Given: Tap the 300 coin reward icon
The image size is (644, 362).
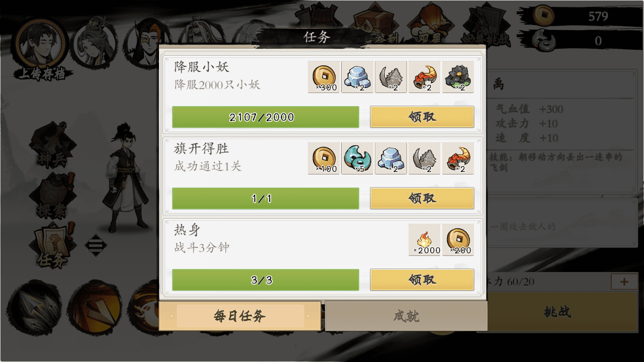Looking at the screenshot, I should 324,77.
